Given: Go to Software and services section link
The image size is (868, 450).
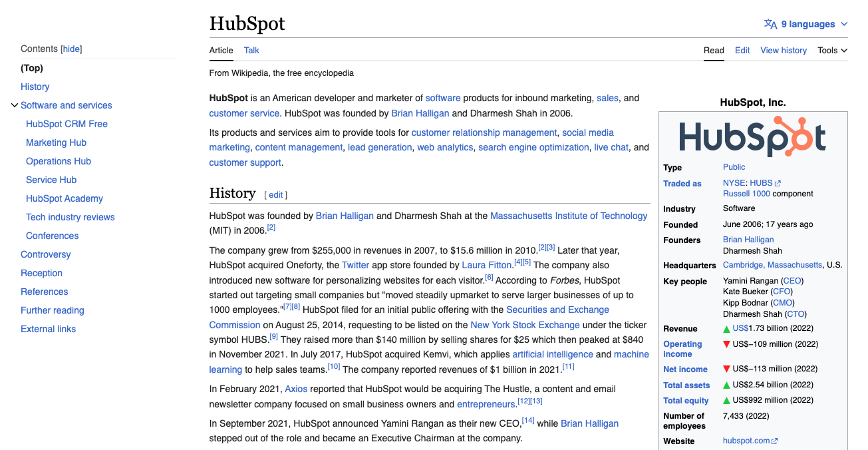Looking at the screenshot, I should [x=67, y=105].
